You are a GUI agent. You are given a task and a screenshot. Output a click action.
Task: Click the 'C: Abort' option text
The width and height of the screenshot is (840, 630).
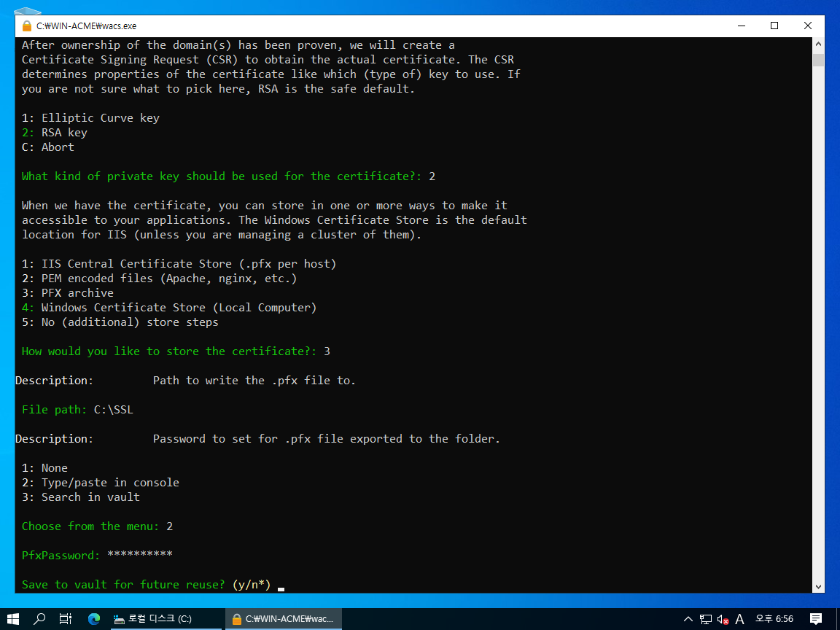(x=47, y=147)
